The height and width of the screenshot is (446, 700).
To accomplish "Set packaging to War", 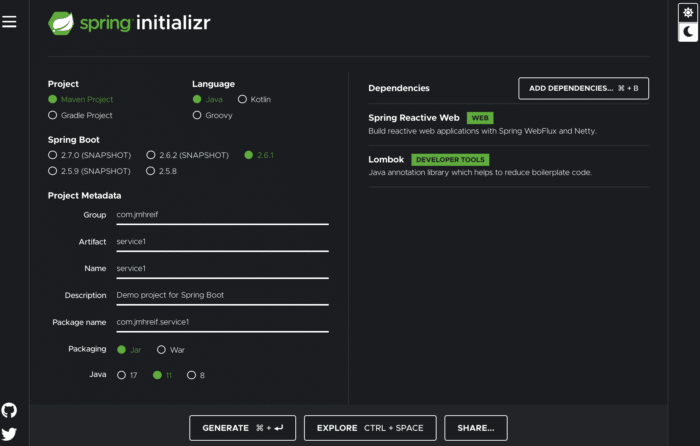I will 161,350.
